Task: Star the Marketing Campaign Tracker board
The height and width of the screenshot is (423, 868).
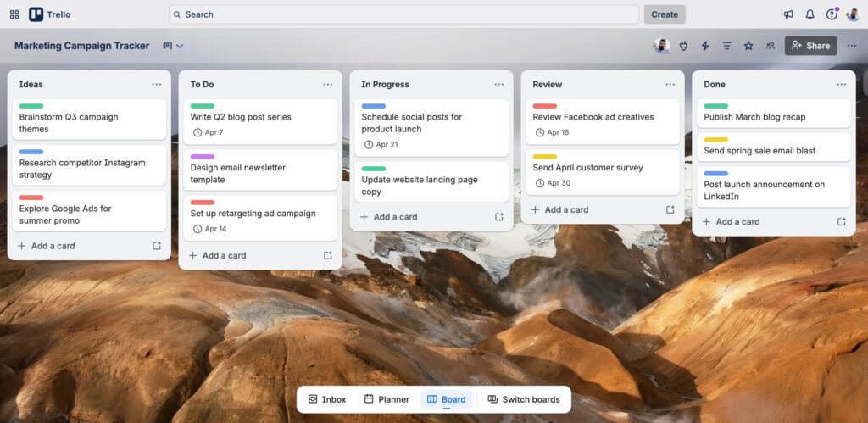Action: [748, 46]
